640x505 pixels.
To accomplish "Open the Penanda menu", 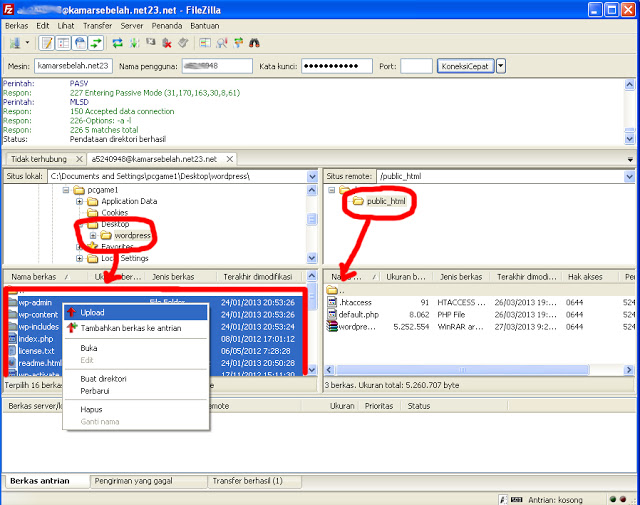I will click(167, 26).
